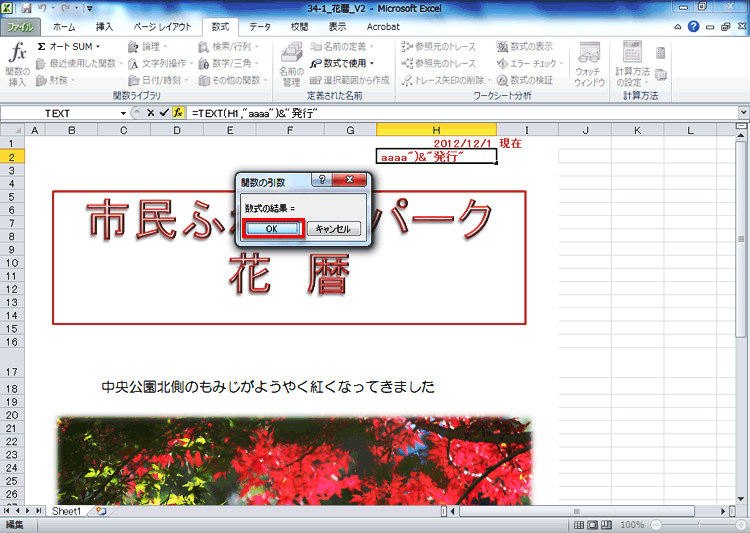Click next sheet navigation arrow
This screenshot has height=533, width=750.
[x=29, y=511]
